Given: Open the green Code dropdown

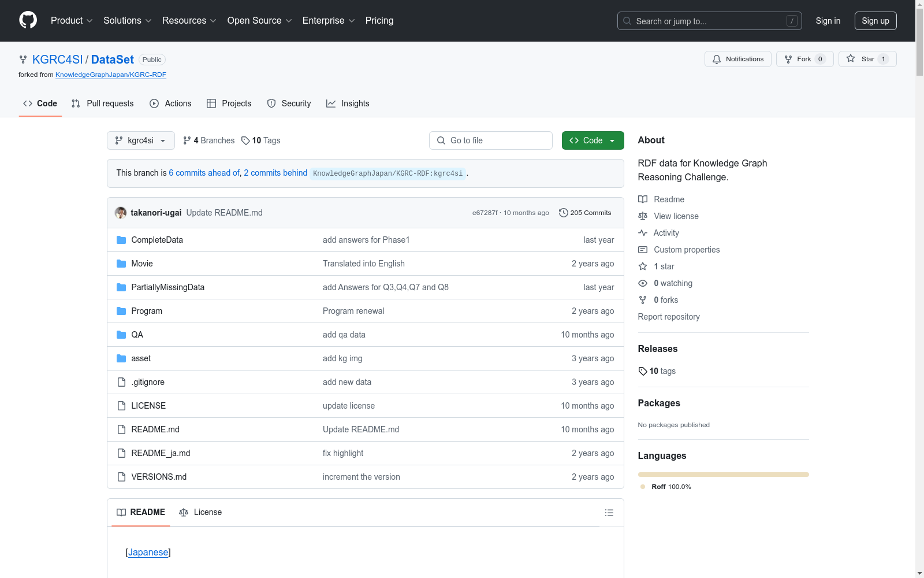Looking at the screenshot, I should click(593, 140).
